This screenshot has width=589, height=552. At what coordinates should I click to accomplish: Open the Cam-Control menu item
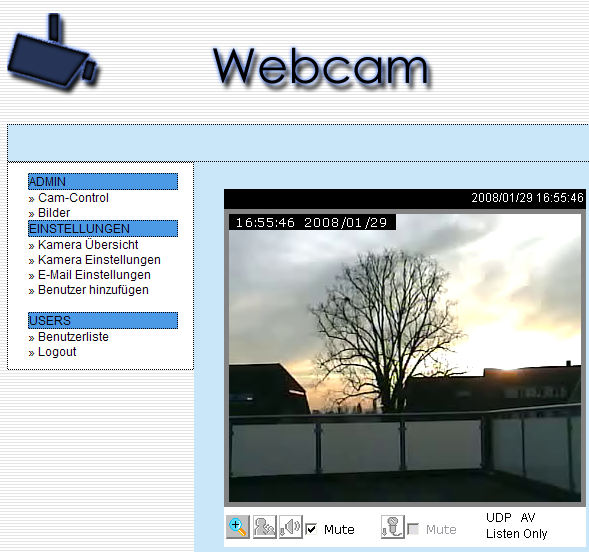tap(73, 198)
